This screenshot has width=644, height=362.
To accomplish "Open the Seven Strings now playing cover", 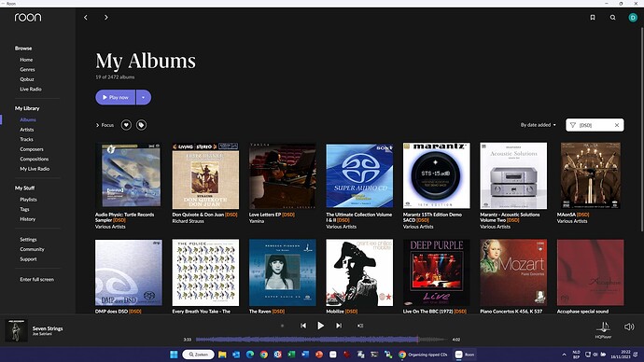I will [16, 330].
